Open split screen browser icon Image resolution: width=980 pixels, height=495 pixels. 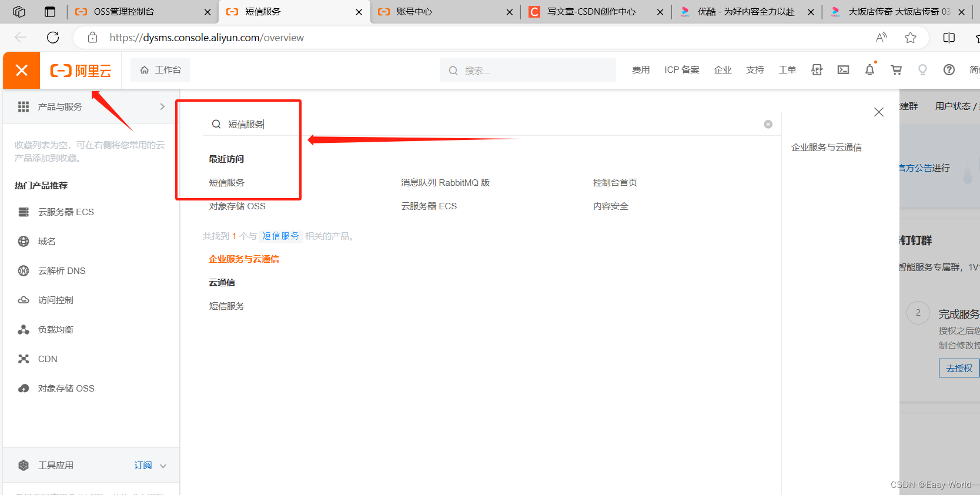(x=949, y=38)
